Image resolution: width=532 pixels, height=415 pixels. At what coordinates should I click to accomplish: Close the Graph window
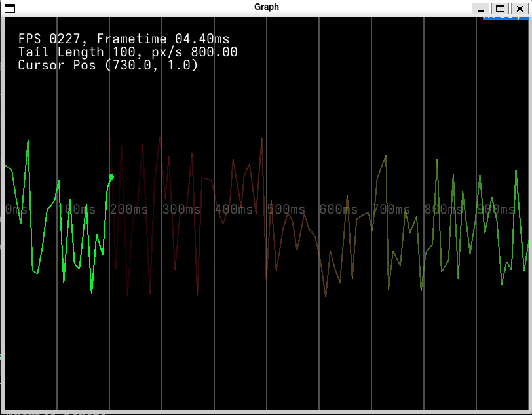(518, 8)
